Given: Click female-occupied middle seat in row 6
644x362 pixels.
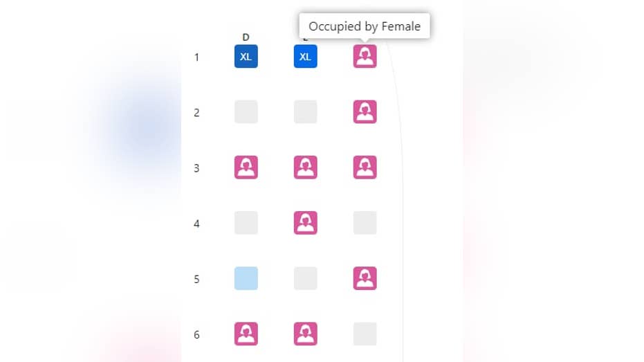Looking at the screenshot, I should [305, 334].
